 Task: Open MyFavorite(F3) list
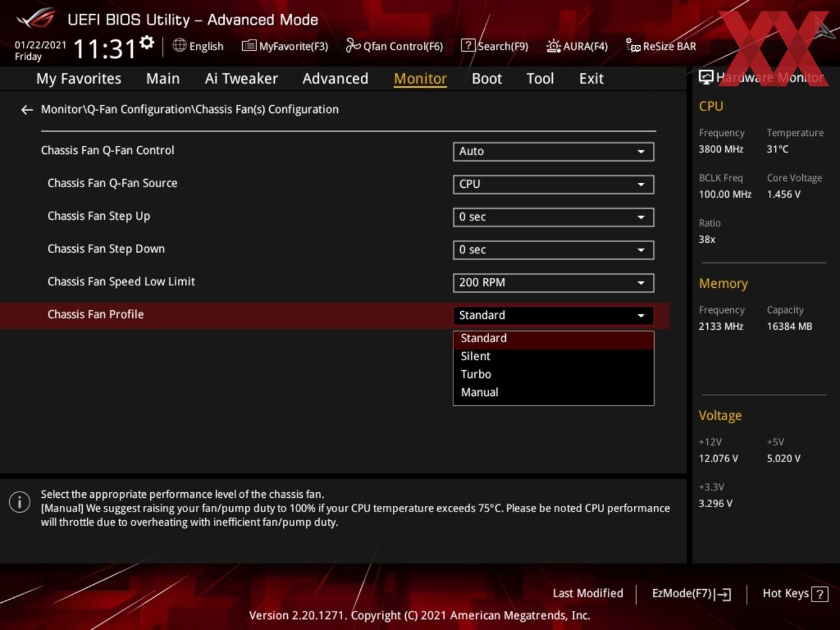click(x=285, y=46)
